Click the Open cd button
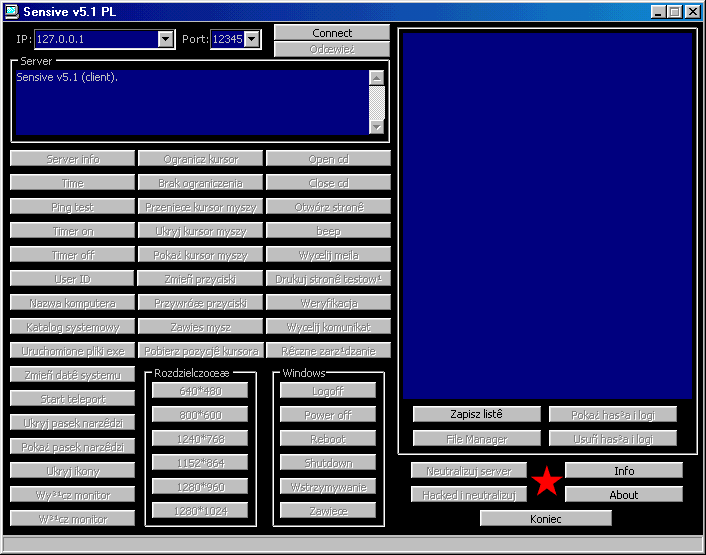Viewport: 706px width, 555px height. 328,159
